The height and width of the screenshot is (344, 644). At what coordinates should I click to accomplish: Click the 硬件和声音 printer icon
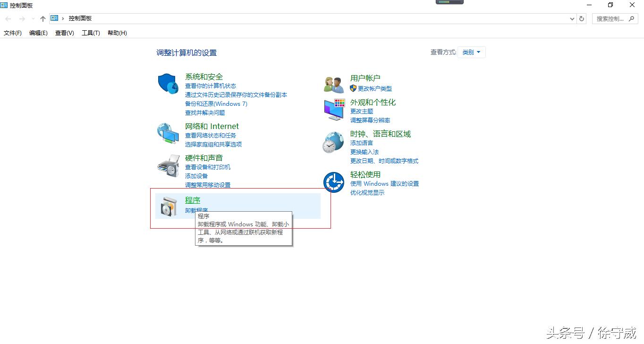(168, 165)
